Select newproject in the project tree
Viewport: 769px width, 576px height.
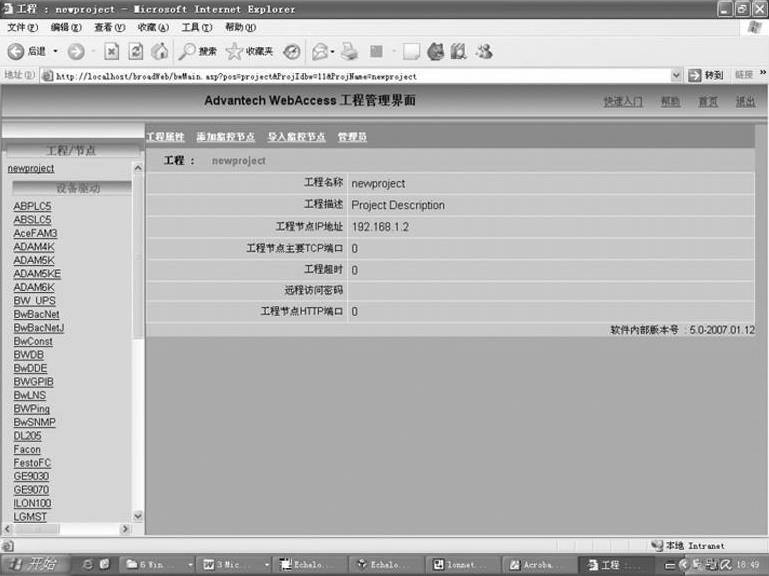[31, 168]
